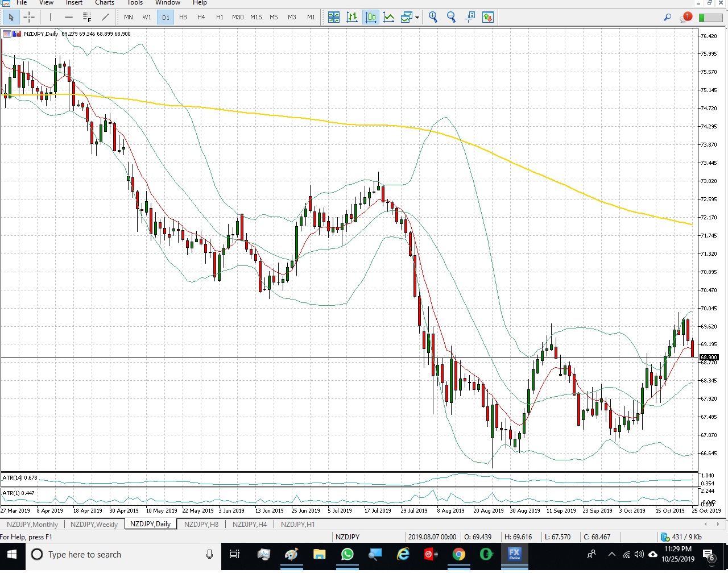This screenshot has width=728, height=582.
Task: Switch chart to candlestick mode
Action: click(371, 17)
